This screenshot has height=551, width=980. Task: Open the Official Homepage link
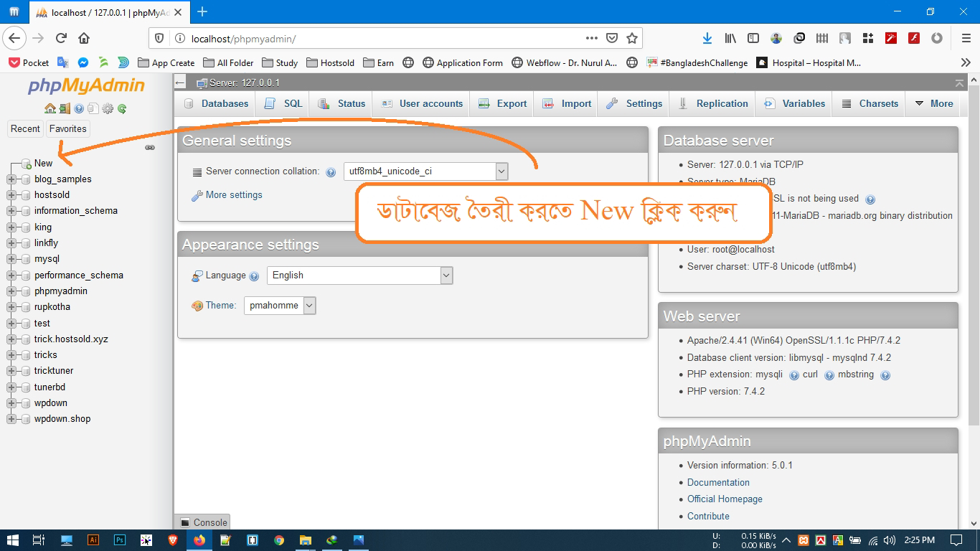coord(725,499)
